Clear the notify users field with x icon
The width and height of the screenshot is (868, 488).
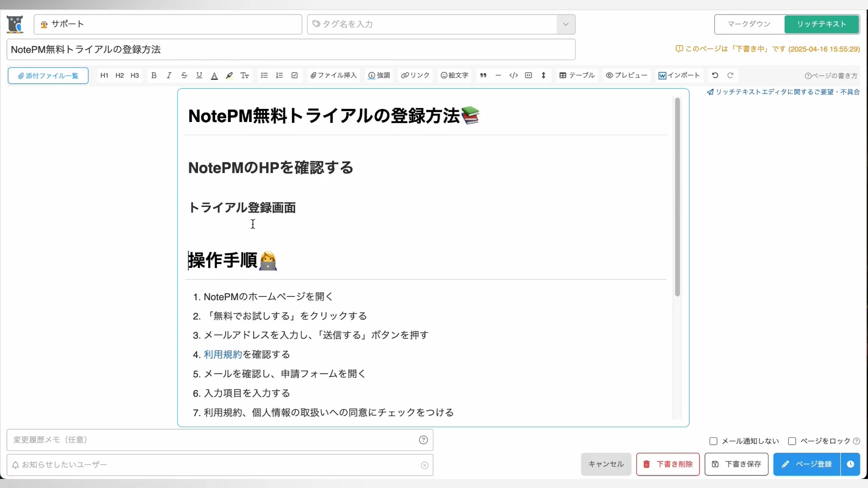click(425, 465)
